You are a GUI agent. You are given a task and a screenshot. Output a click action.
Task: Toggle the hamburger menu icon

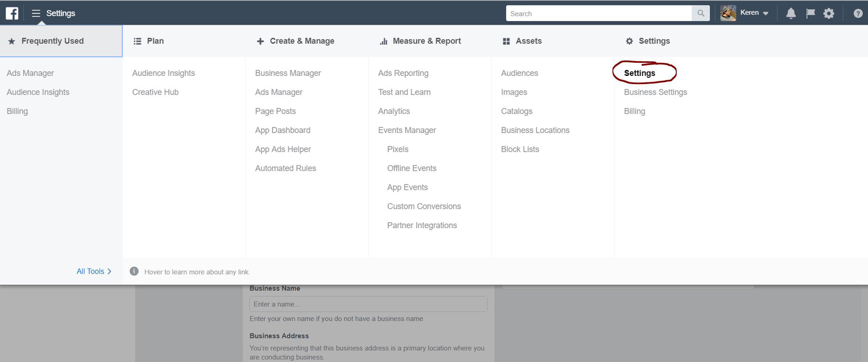tap(36, 13)
